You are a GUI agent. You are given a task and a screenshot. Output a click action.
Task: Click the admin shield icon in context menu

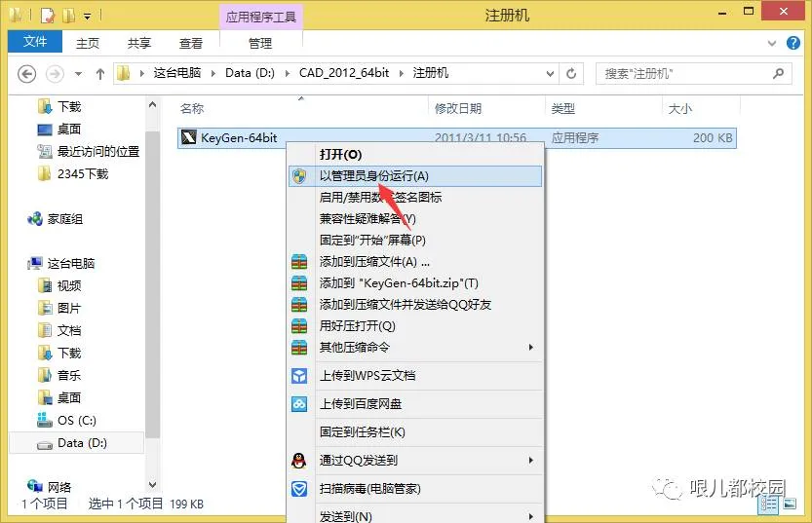coord(299,176)
